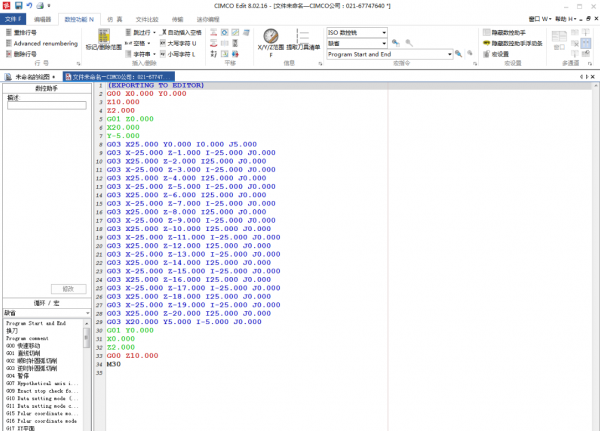Viewport: 600px width, 431px height.
Task: Click the third icon in bottom row of 平移 group
Action: [235, 54]
